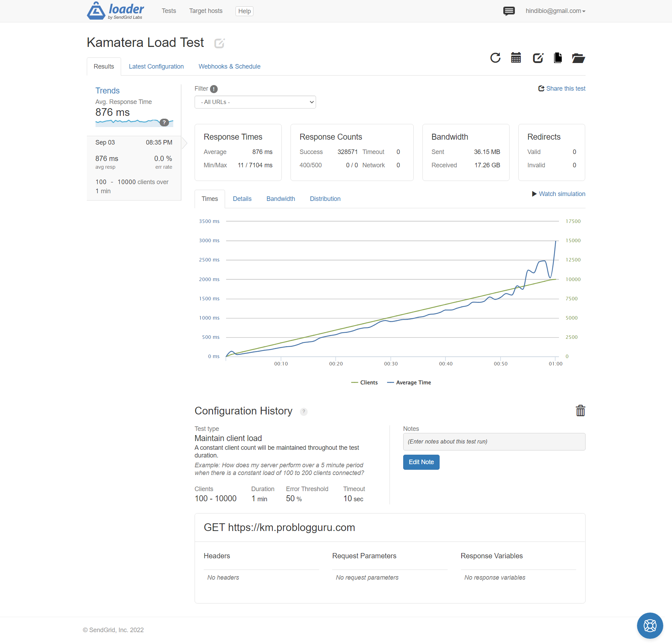
Task: Delete run with trash can icon
Action: (x=580, y=411)
